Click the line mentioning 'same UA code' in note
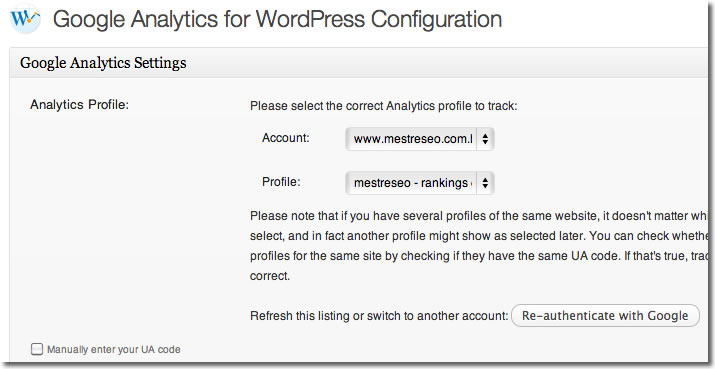 (478, 256)
